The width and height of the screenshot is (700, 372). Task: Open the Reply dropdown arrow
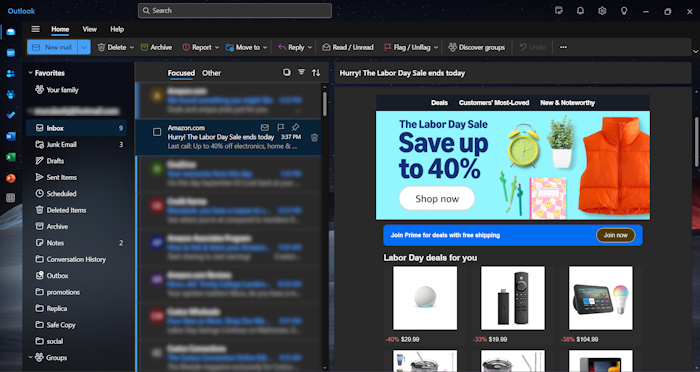pyautogui.click(x=310, y=47)
